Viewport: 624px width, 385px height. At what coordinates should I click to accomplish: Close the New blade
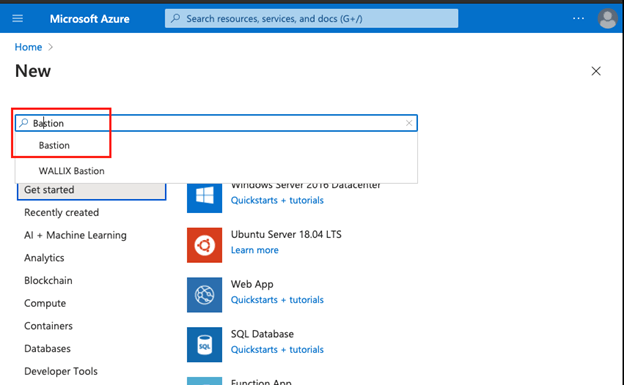pos(596,71)
